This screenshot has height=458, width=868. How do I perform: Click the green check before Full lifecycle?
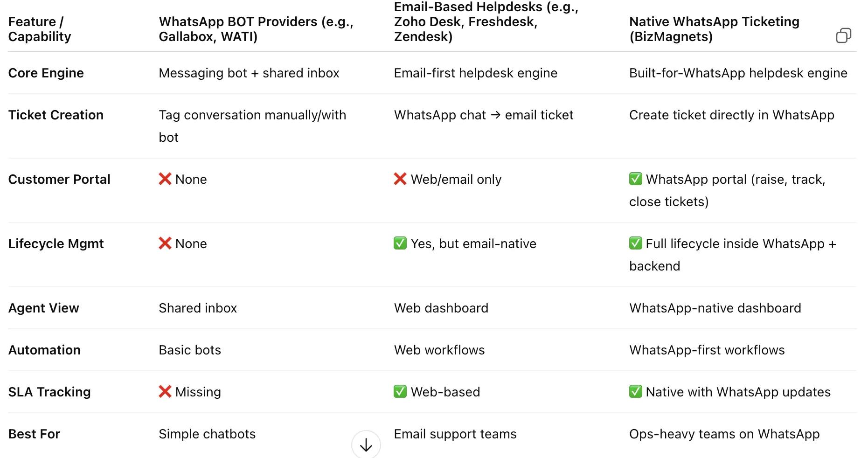tap(636, 243)
